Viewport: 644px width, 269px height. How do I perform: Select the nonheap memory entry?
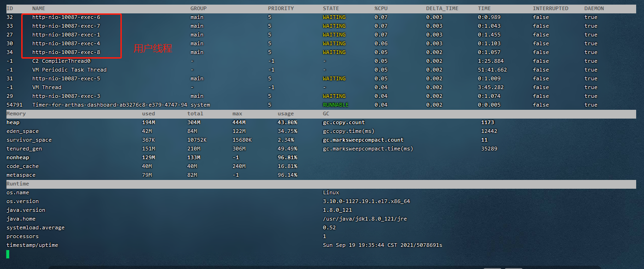coord(17,157)
